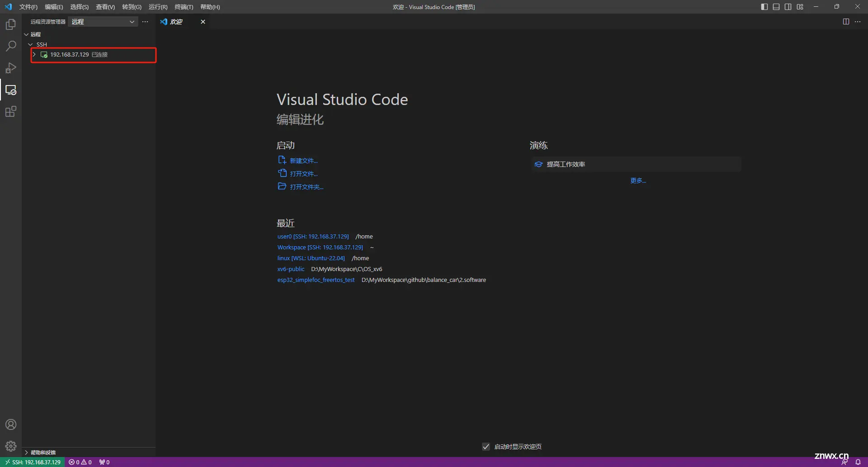Open the 查看(V) menu
Screen dimensions: 868x467
[x=105, y=7]
